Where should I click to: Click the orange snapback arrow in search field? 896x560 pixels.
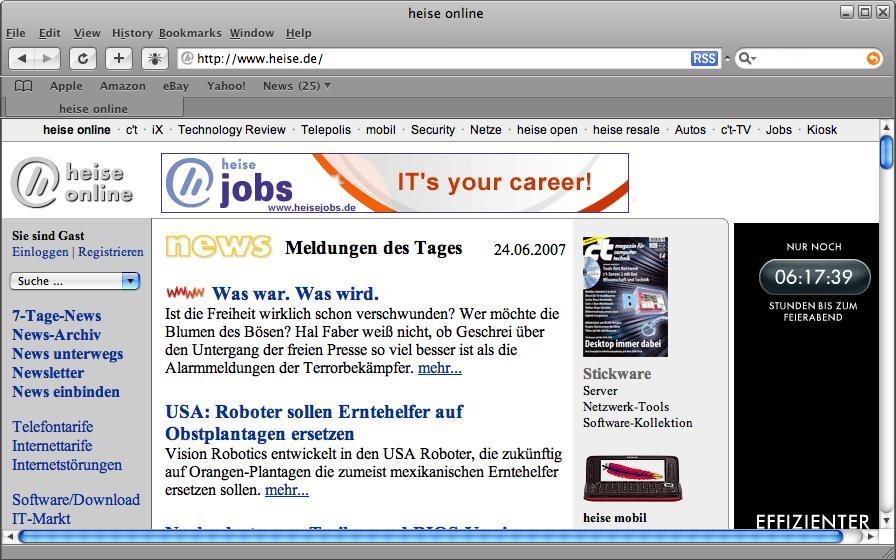click(x=873, y=58)
